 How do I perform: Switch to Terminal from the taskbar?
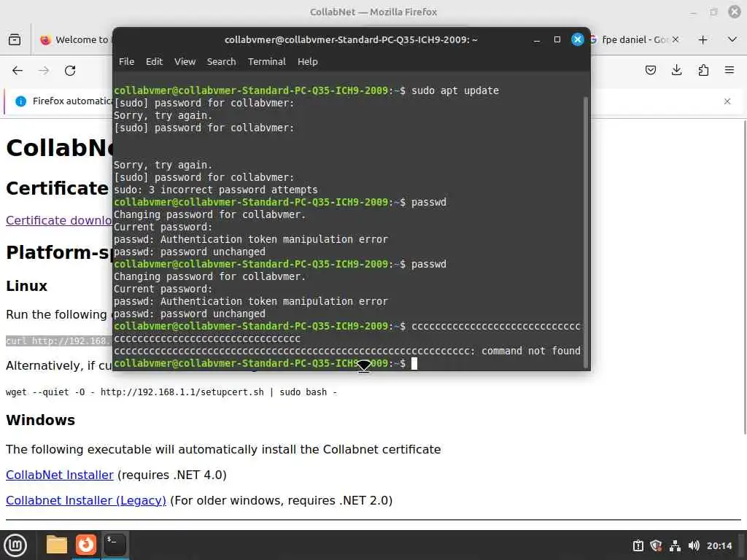click(115, 545)
